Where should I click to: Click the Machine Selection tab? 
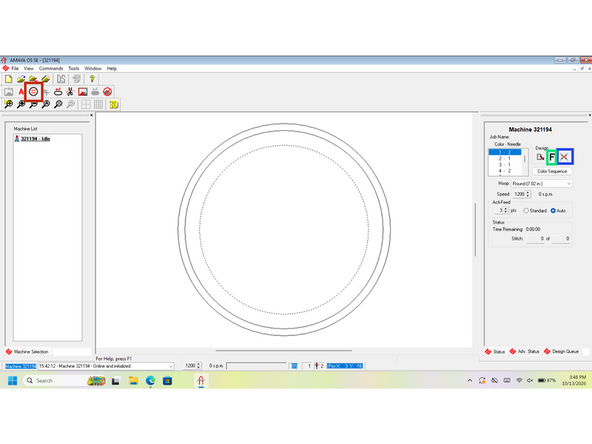[27, 352]
